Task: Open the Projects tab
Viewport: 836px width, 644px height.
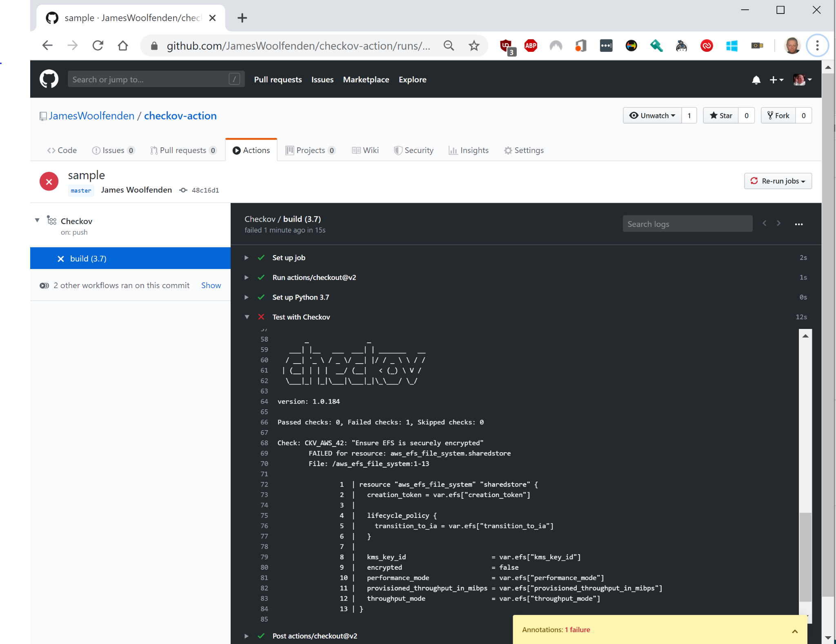Action: click(x=311, y=150)
